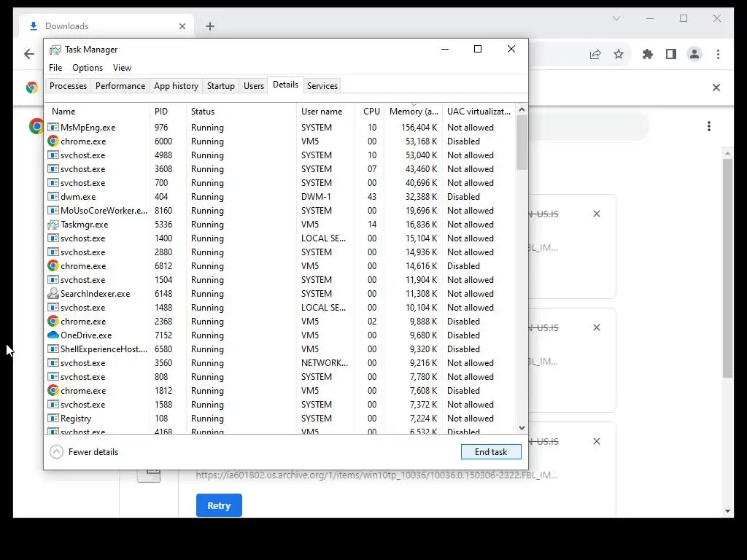Select the Taskmgr.exe process icon
The height and width of the screenshot is (560, 747).
click(x=53, y=225)
